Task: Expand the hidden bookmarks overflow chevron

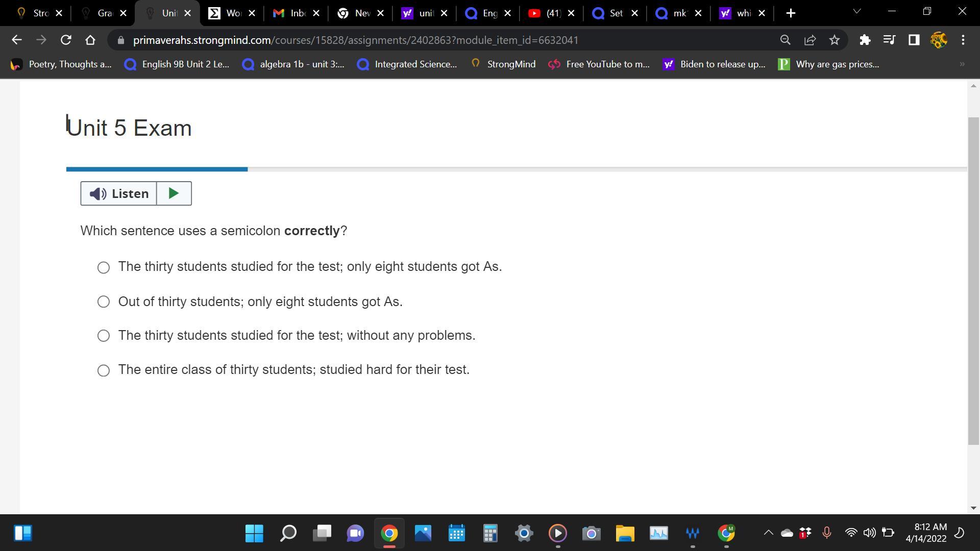Action: (962, 64)
